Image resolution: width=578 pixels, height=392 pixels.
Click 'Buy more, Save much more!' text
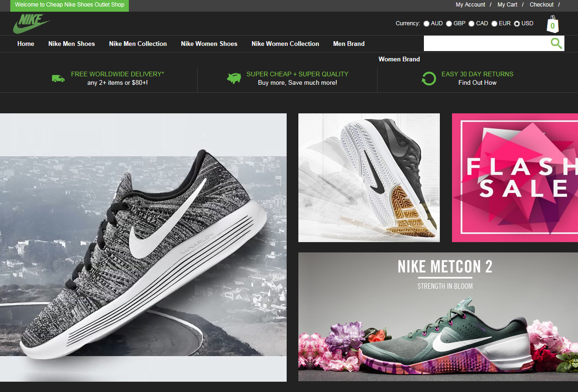click(297, 82)
